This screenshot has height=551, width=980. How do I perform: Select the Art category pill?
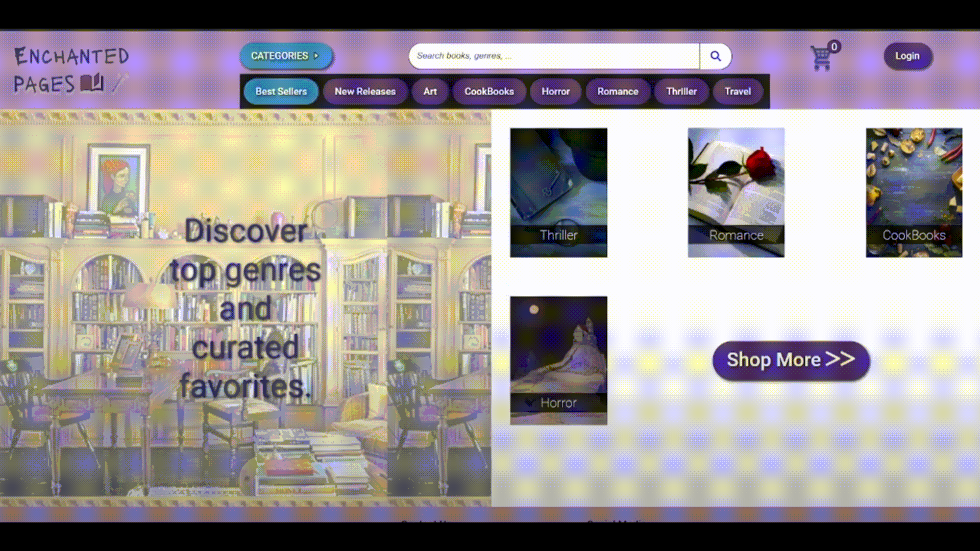point(430,91)
